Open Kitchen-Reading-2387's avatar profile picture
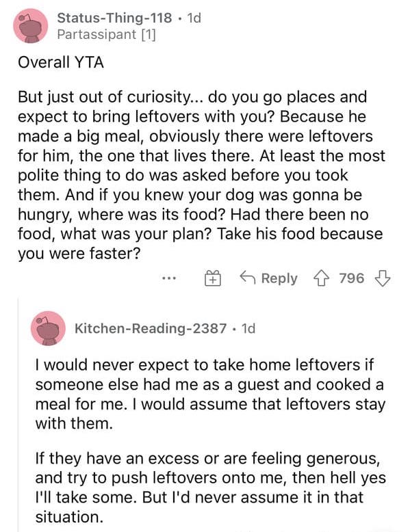410x532 pixels. (x=48, y=328)
